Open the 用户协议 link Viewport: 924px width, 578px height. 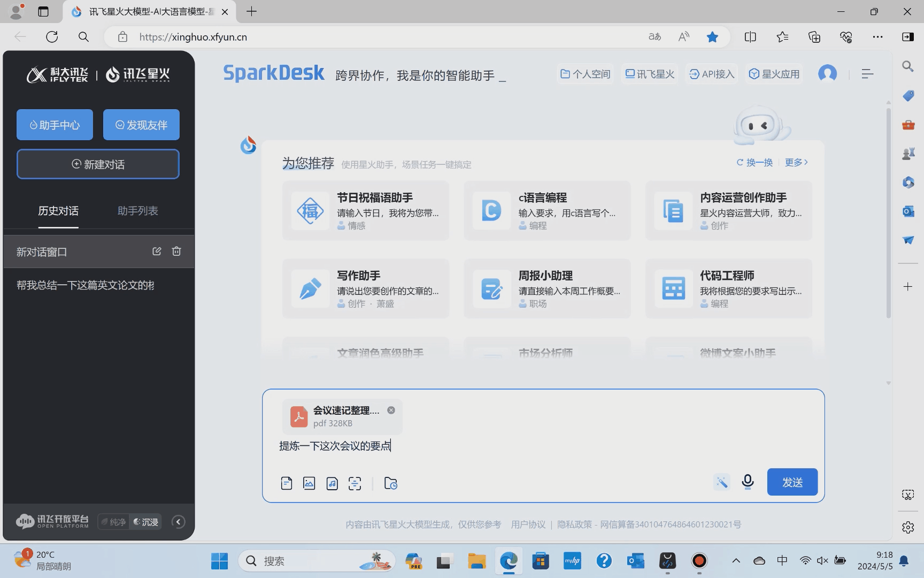tap(528, 524)
